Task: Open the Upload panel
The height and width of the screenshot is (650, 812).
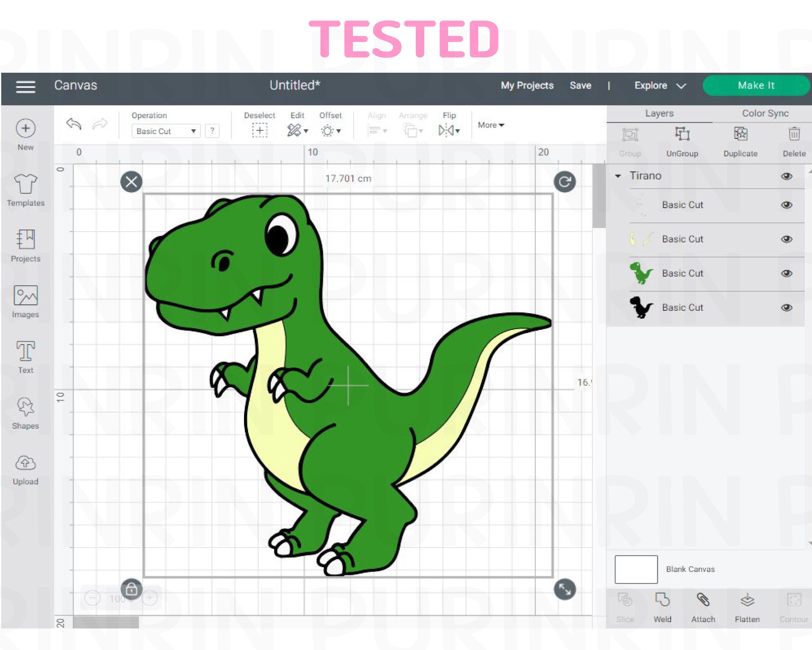Action: click(25, 466)
